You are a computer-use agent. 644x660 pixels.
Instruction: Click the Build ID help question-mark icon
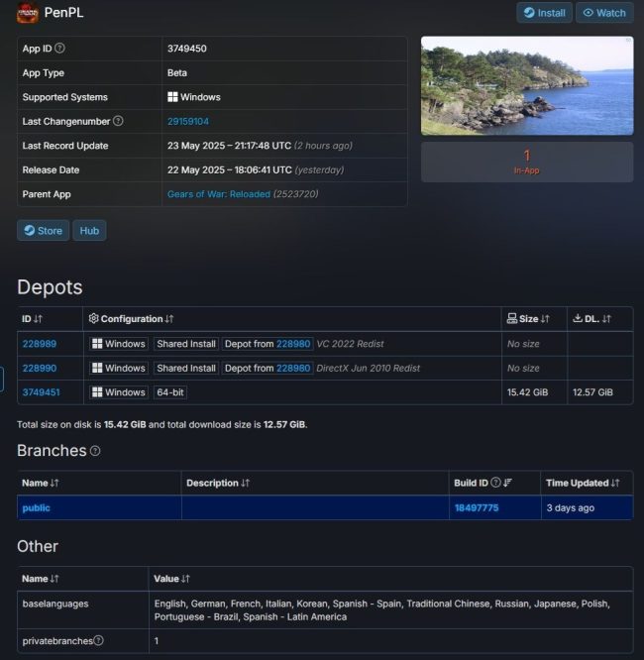pos(495,483)
